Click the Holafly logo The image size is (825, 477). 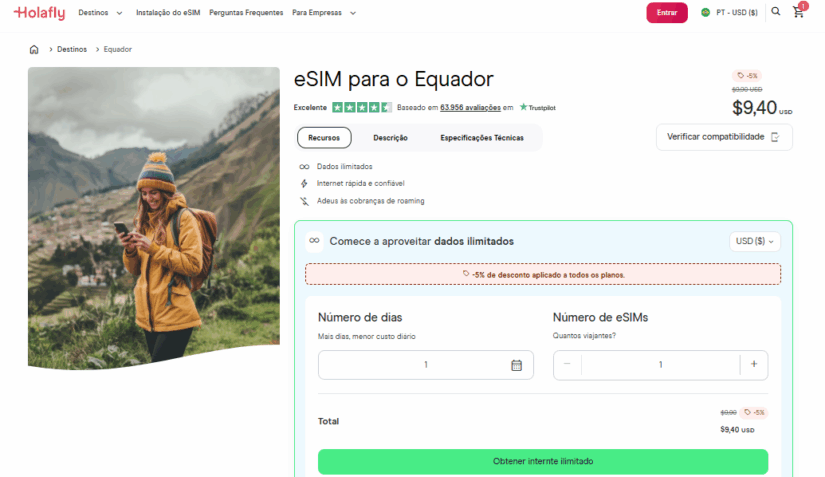tap(39, 13)
